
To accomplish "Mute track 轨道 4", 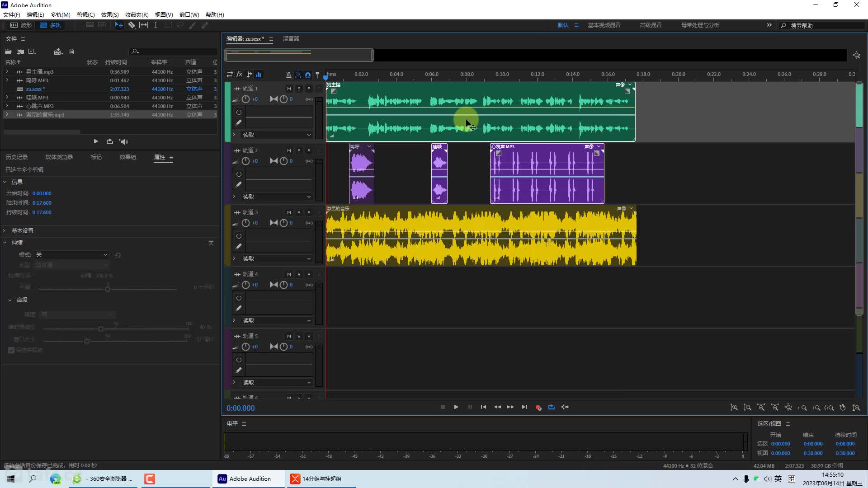I will click(289, 274).
